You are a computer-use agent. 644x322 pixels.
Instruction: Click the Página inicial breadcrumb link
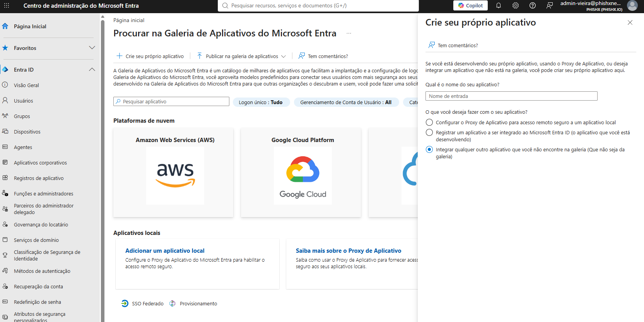coord(129,20)
